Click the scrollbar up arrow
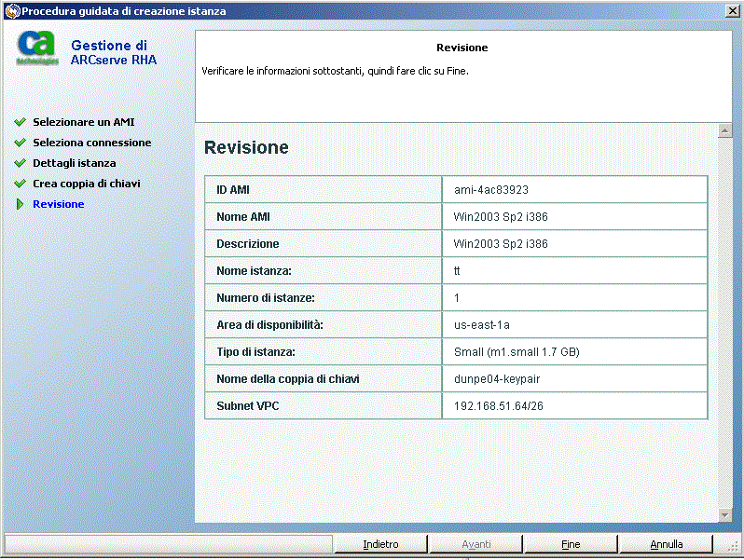This screenshot has height=560, width=744. tap(724, 131)
